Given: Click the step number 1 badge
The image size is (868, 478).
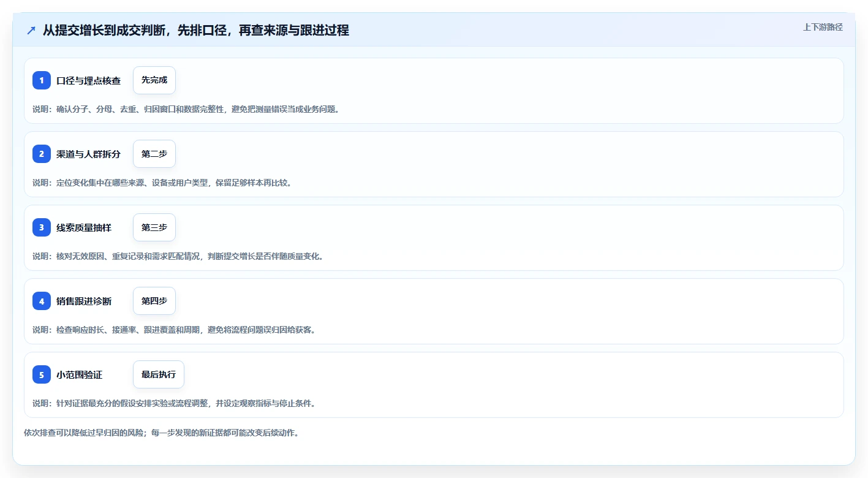Looking at the screenshot, I should [x=42, y=80].
